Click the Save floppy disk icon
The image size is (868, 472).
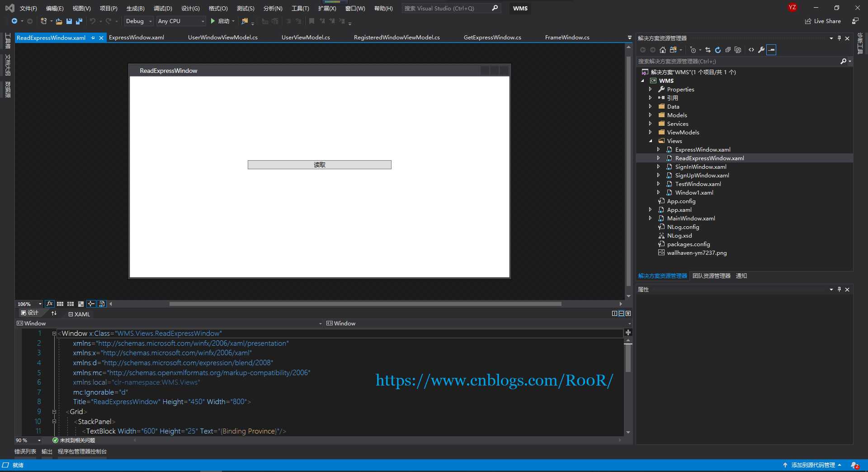pos(69,21)
